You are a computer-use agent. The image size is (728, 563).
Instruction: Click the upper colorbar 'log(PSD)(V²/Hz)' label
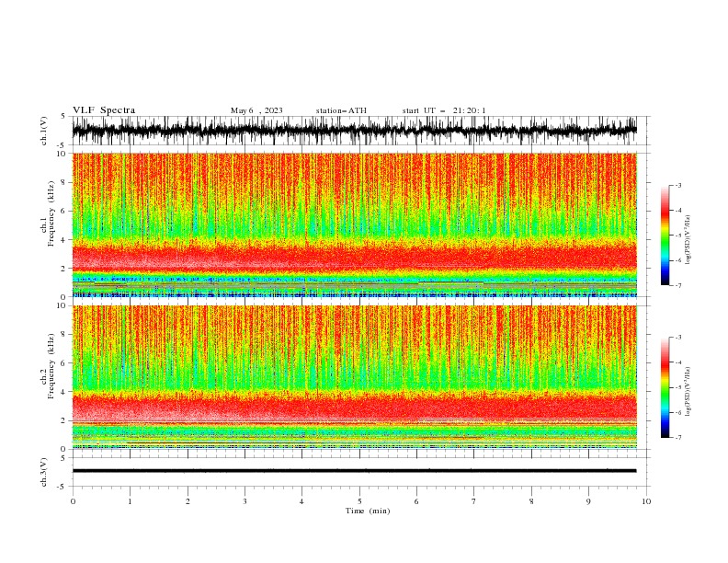[x=688, y=240]
